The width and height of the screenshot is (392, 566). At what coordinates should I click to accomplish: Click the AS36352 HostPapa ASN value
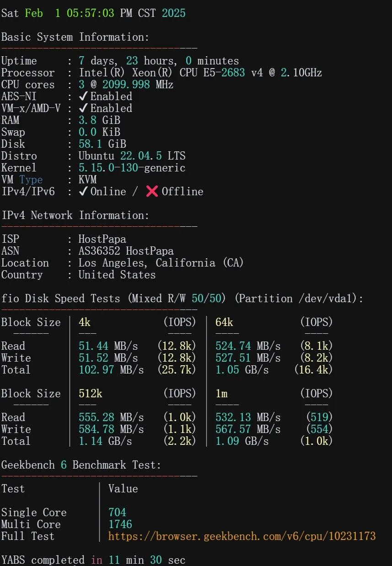[126, 251]
